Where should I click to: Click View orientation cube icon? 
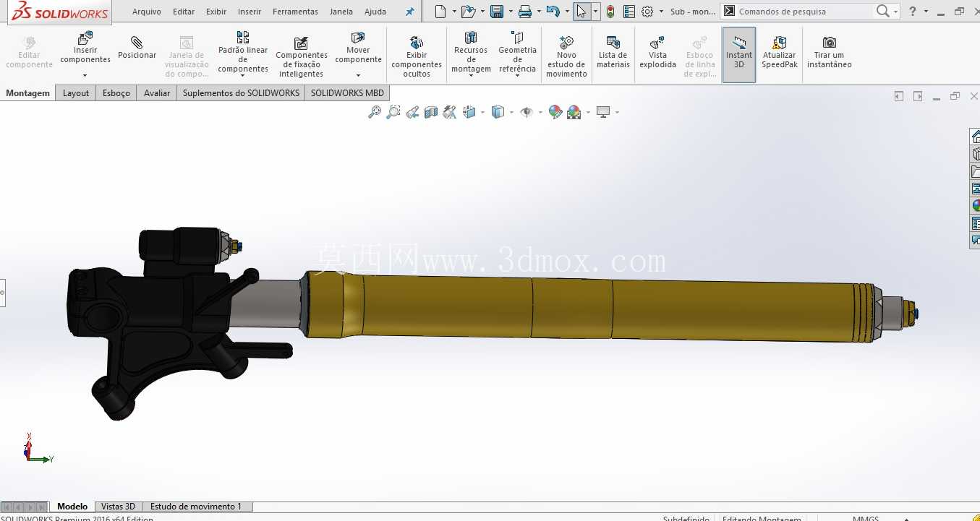click(469, 112)
